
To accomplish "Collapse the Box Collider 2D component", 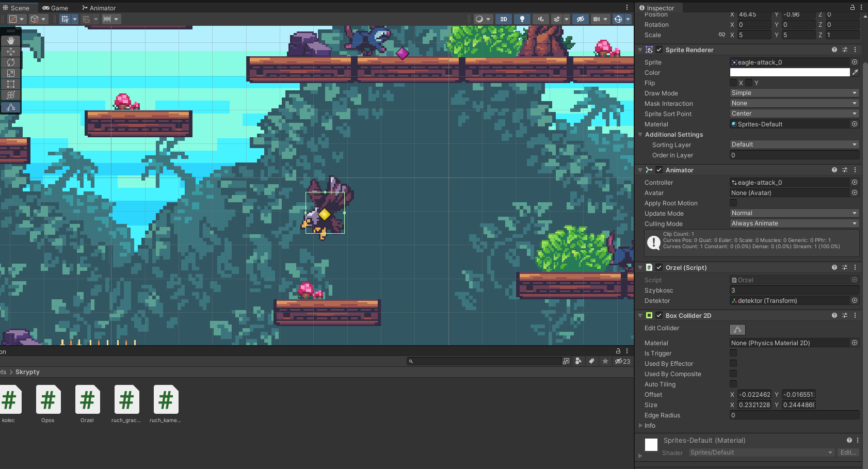I will click(x=640, y=316).
